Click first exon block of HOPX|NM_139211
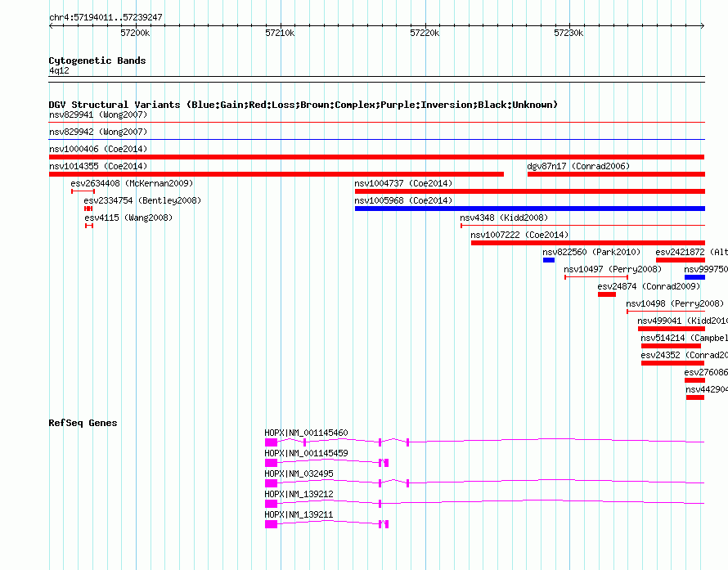The width and height of the screenshot is (728, 570). tap(271, 524)
